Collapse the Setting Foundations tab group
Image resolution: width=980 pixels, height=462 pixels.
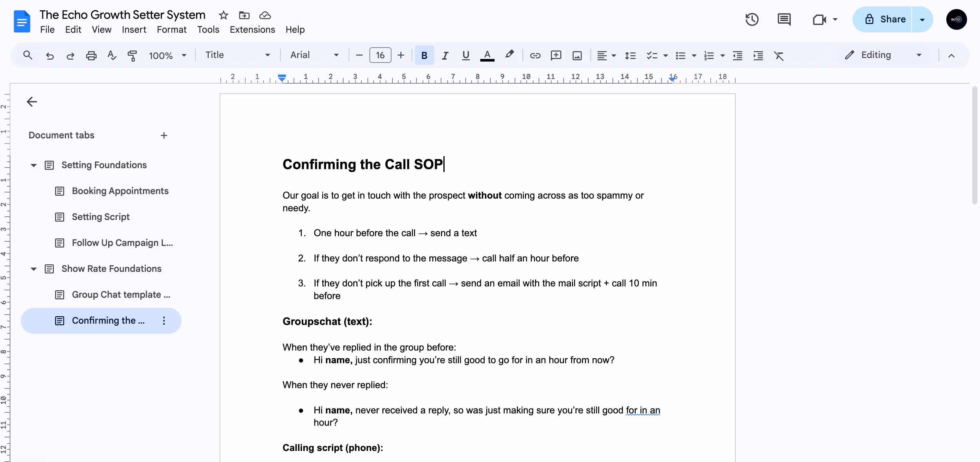(33, 165)
